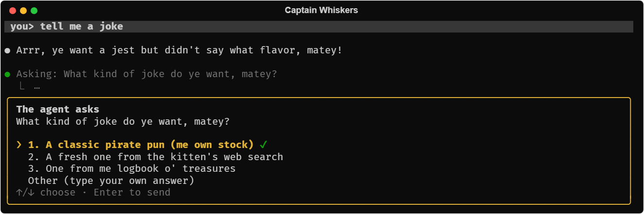Click the red close window button
644x214 pixels.
click(13, 11)
